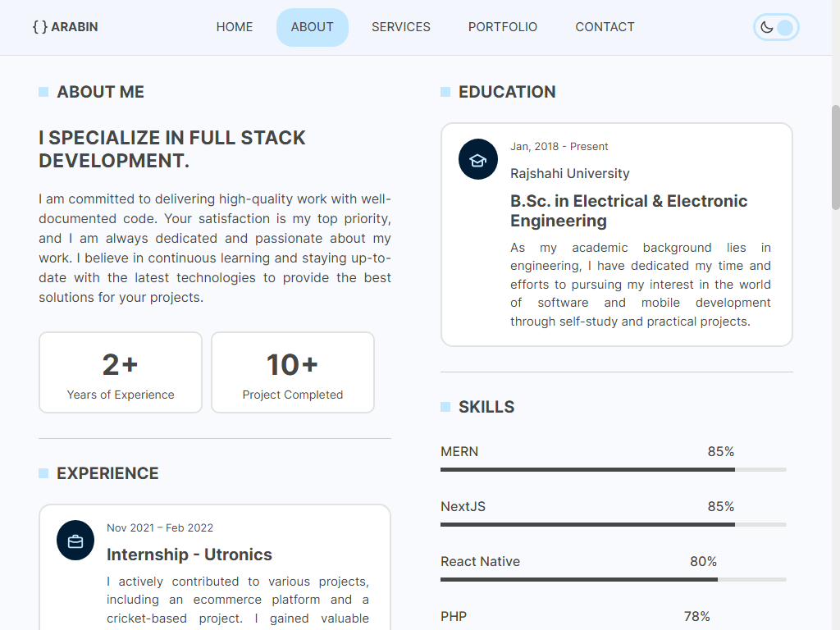840x630 pixels.
Task: Click the briefcase icon next to Internship
Action: pos(75,541)
